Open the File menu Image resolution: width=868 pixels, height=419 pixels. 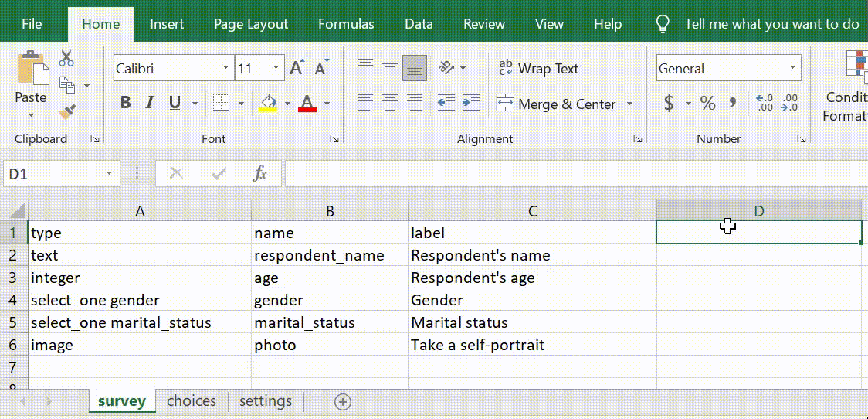click(x=32, y=24)
